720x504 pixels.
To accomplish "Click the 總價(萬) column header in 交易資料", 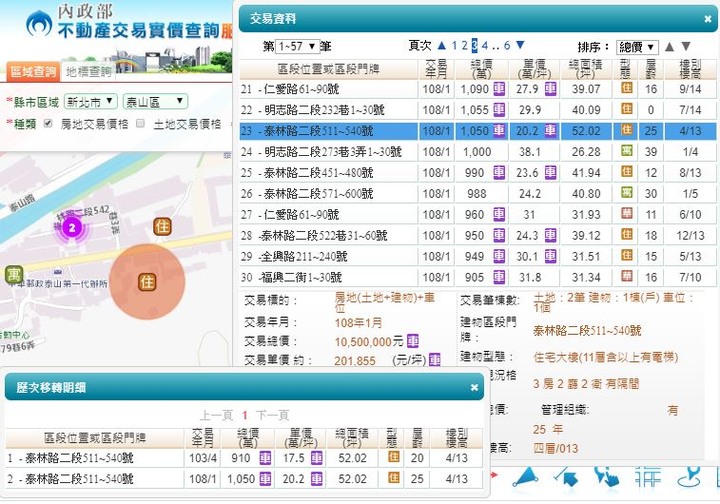I will 482,69.
